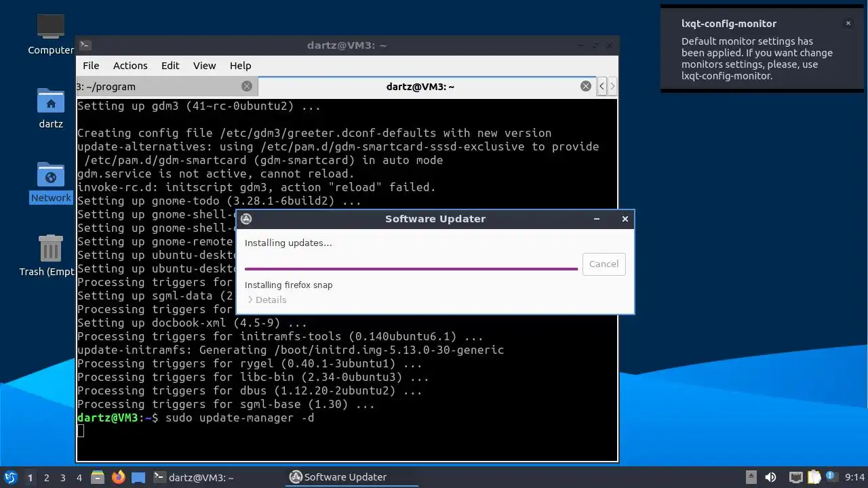The width and height of the screenshot is (868, 488).
Task: Launch Firefox from the panel
Action: coord(119,477)
